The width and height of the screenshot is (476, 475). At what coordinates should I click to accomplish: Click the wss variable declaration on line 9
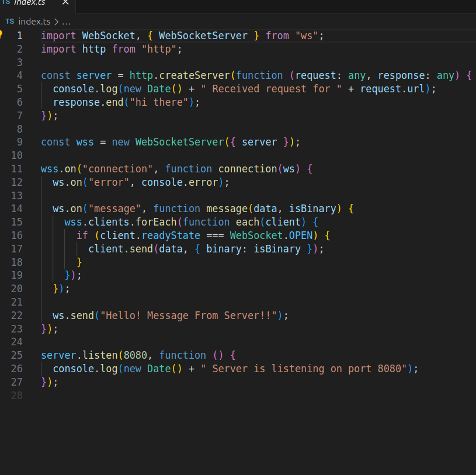(85, 142)
